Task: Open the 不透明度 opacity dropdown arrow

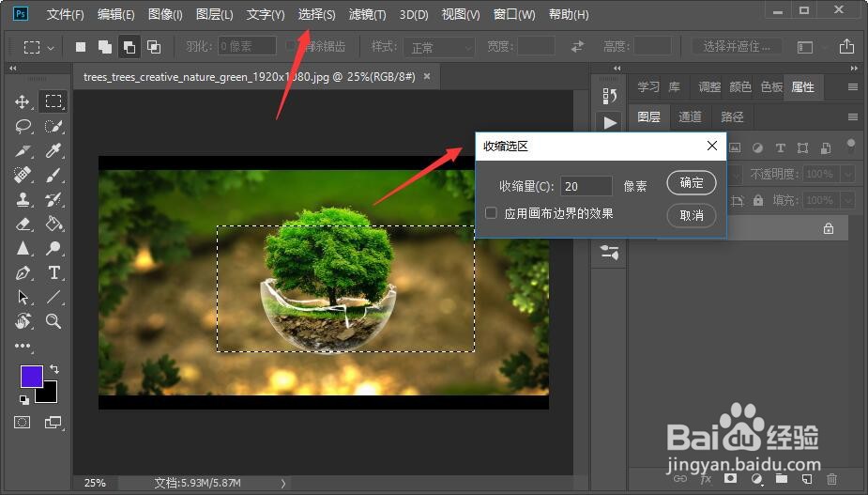Action: [x=848, y=174]
